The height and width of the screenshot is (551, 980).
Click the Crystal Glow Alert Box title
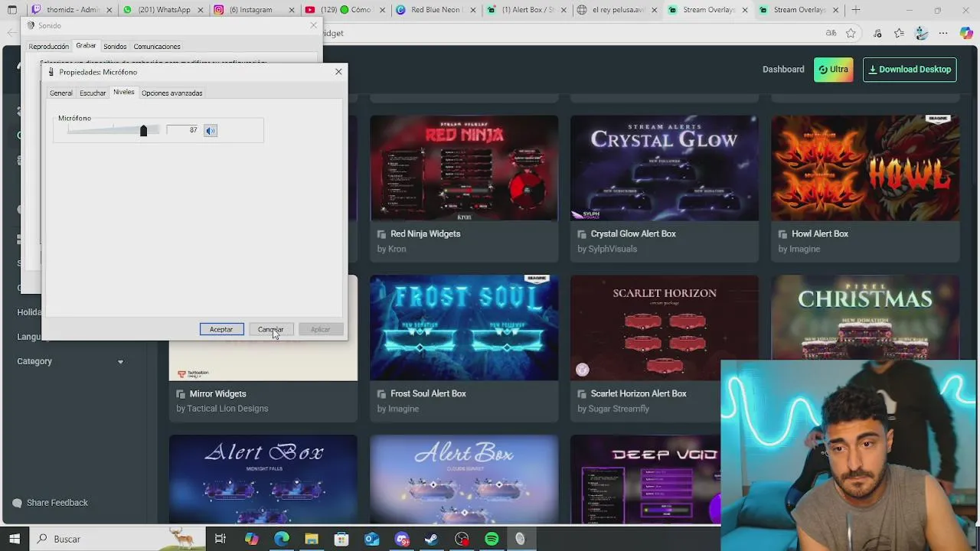(x=633, y=233)
